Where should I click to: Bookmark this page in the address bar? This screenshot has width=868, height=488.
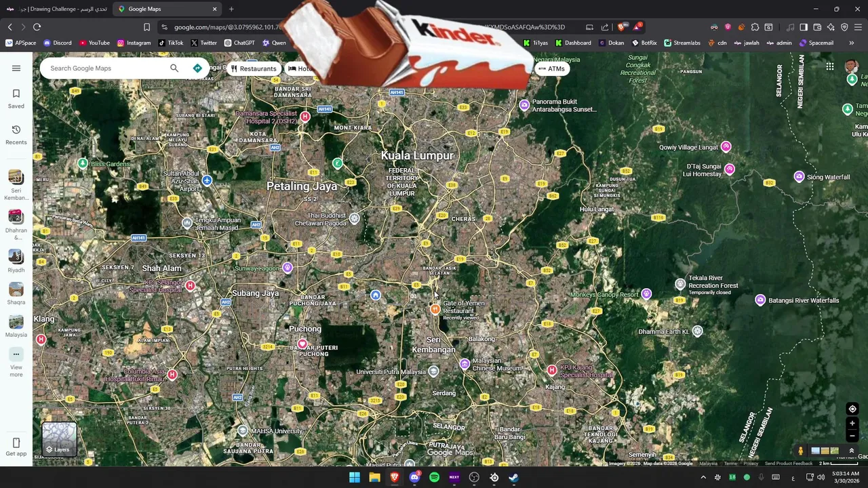[146, 27]
